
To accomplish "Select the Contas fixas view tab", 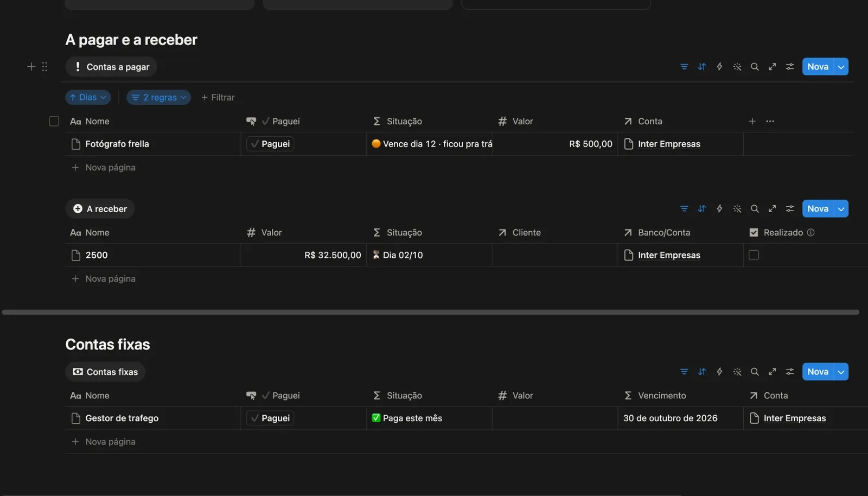I will [105, 372].
